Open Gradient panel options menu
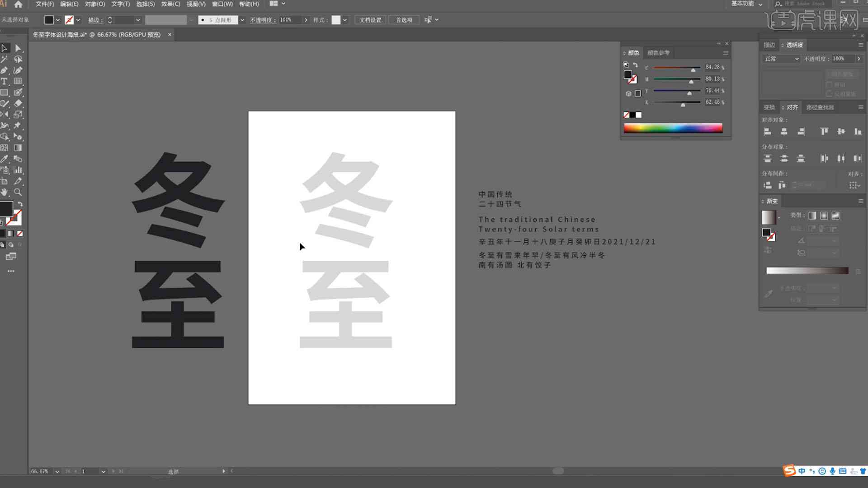This screenshot has height=488, width=868. click(861, 201)
